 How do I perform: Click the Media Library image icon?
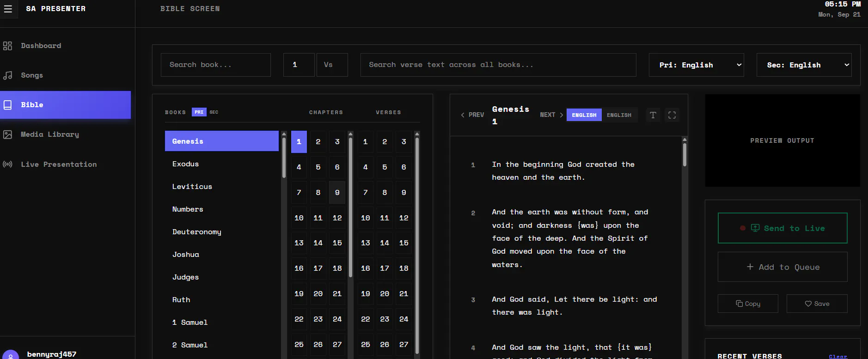point(7,134)
